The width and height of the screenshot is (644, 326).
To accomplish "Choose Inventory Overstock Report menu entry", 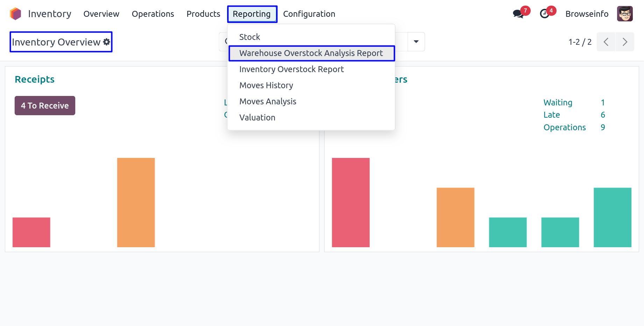I will [291, 69].
